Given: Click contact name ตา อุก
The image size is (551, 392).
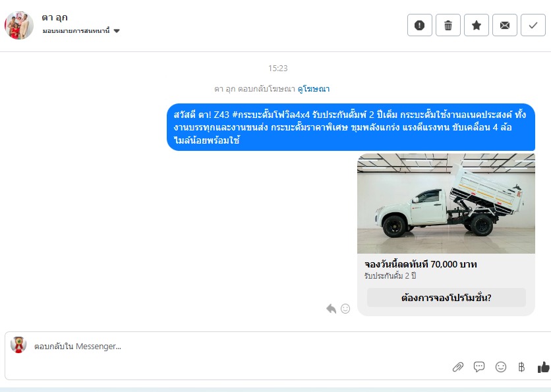Looking at the screenshot, I should [55, 18].
